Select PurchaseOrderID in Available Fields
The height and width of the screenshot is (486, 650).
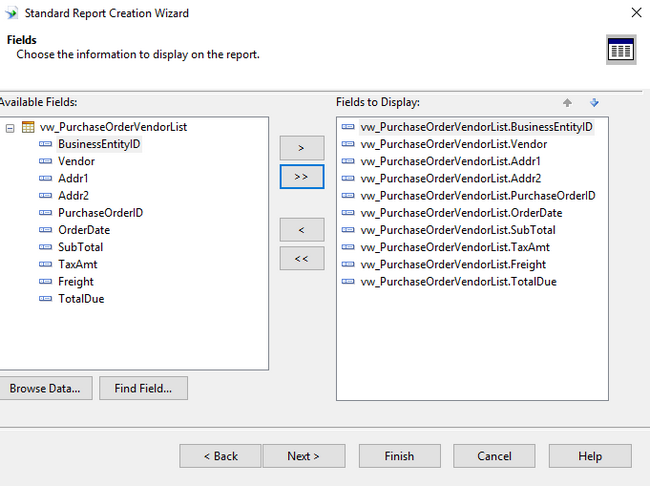(x=100, y=213)
